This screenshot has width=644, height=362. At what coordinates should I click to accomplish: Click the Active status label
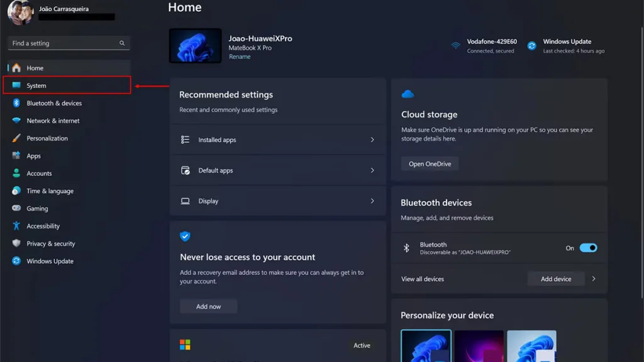point(362,346)
